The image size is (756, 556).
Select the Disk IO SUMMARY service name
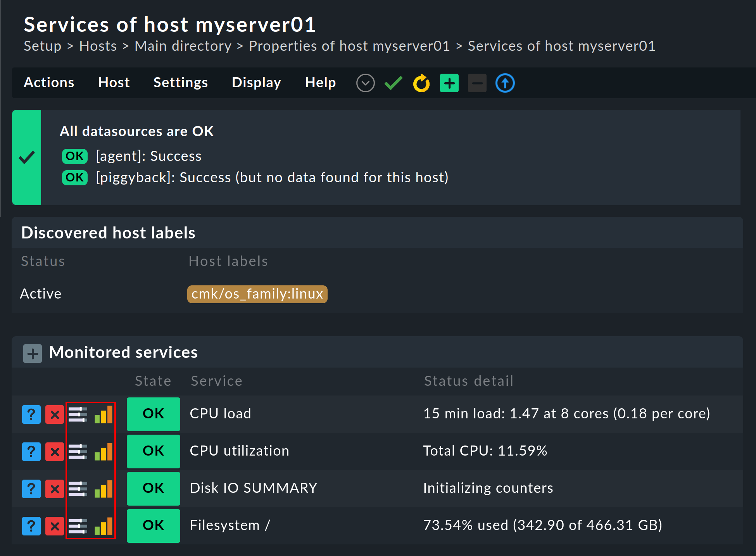tap(254, 488)
